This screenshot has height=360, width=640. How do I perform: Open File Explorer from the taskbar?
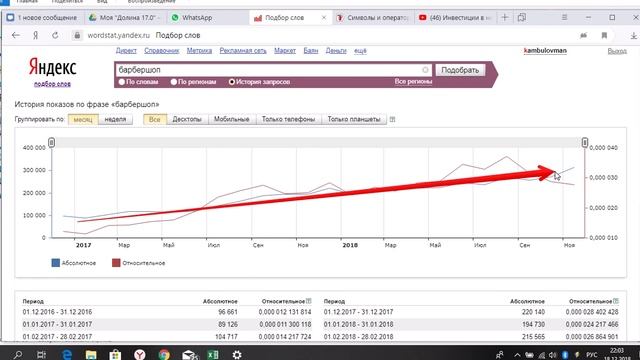91,355
